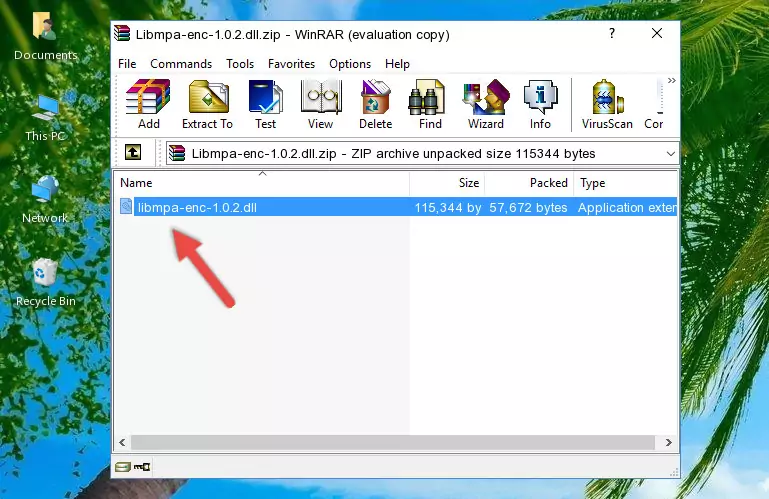The image size is (769, 499).
Task: Go up one folder level
Action: [x=133, y=153]
